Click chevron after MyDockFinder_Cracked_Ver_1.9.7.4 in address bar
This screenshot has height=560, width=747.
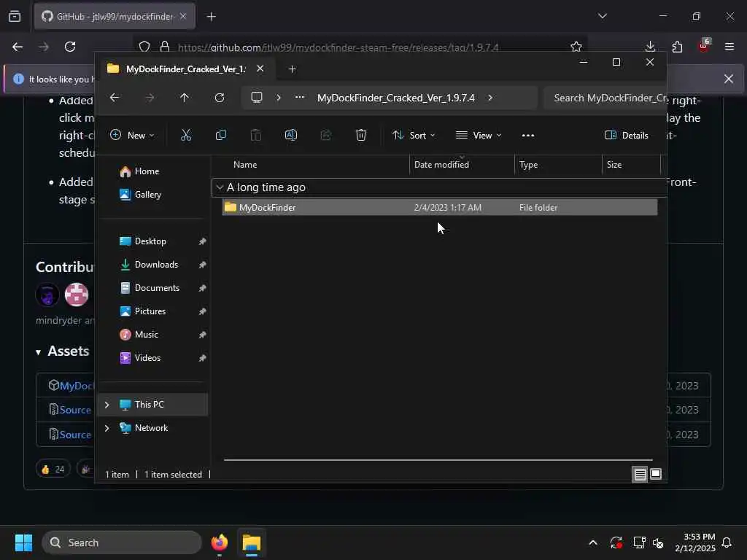tap(490, 98)
